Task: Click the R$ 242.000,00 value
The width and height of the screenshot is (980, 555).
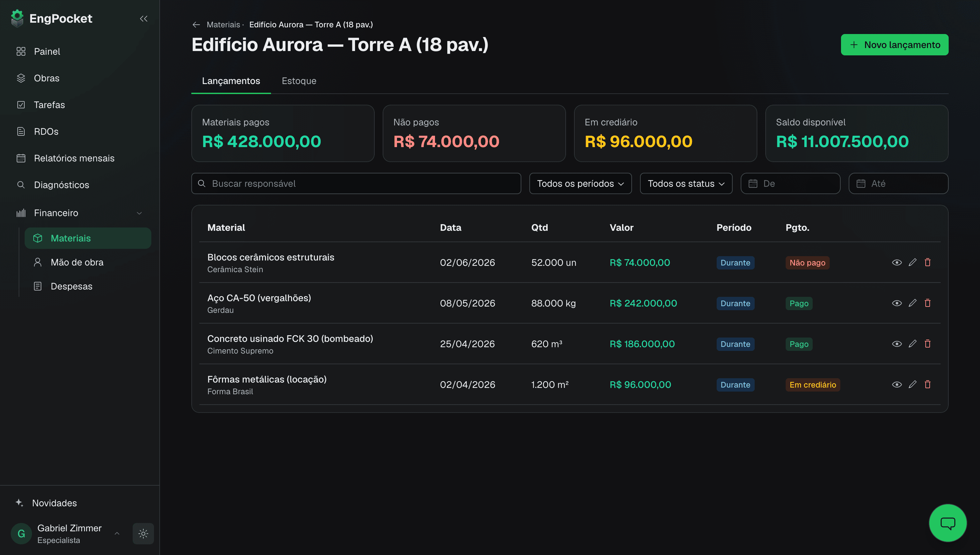Action: point(643,303)
